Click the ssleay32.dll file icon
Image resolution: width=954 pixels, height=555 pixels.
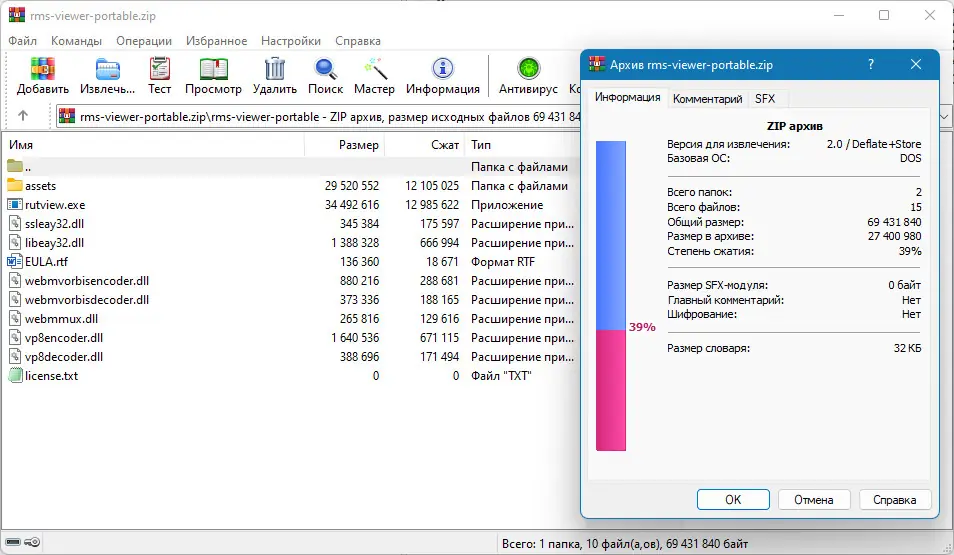pyautogui.click(x=15, y=223)
